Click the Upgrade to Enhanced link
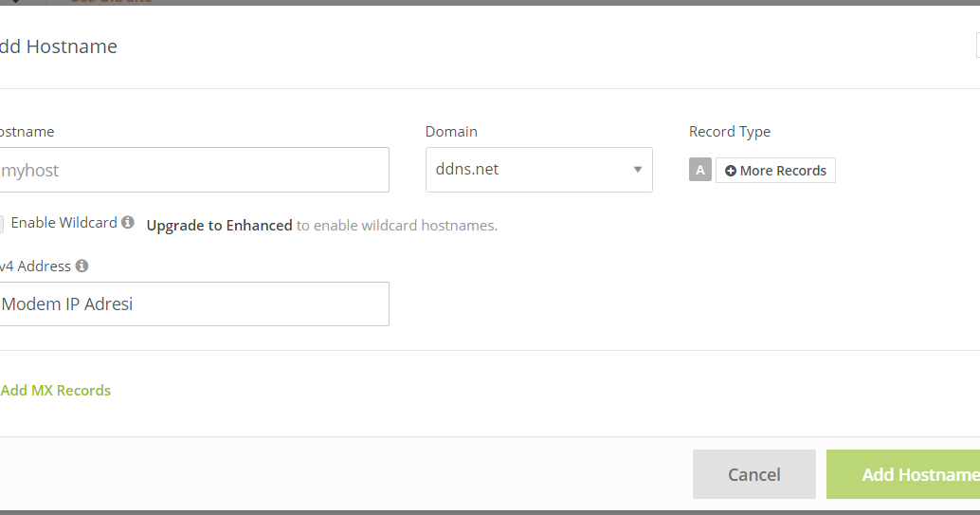This screenshot has width=980, height=515. point(219,226)
